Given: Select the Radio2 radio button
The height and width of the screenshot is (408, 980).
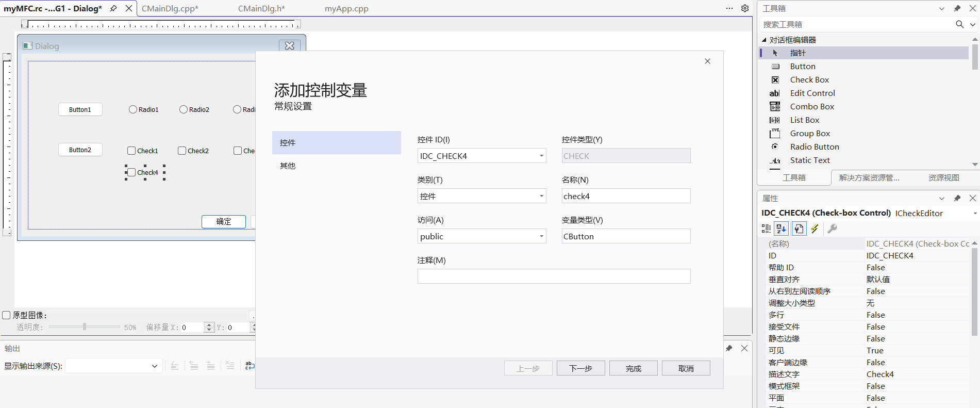Looking at the screenshot, I should tap(194, 109).
